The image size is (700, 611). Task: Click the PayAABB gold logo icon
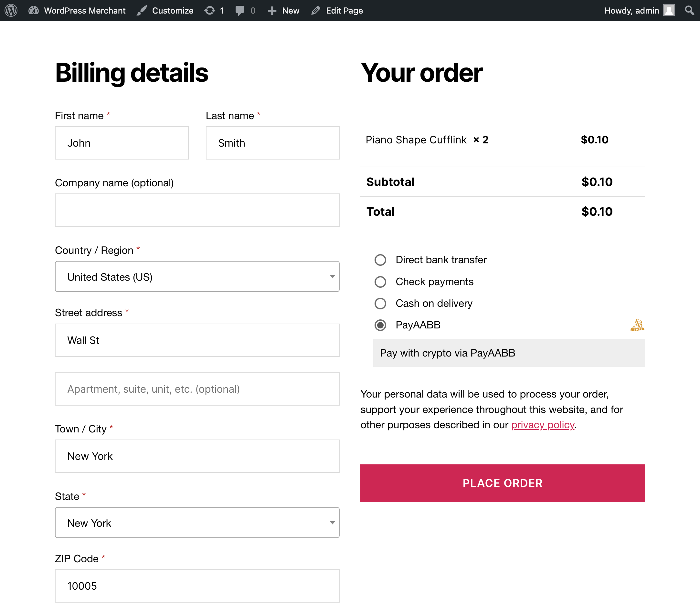(637, 325)
